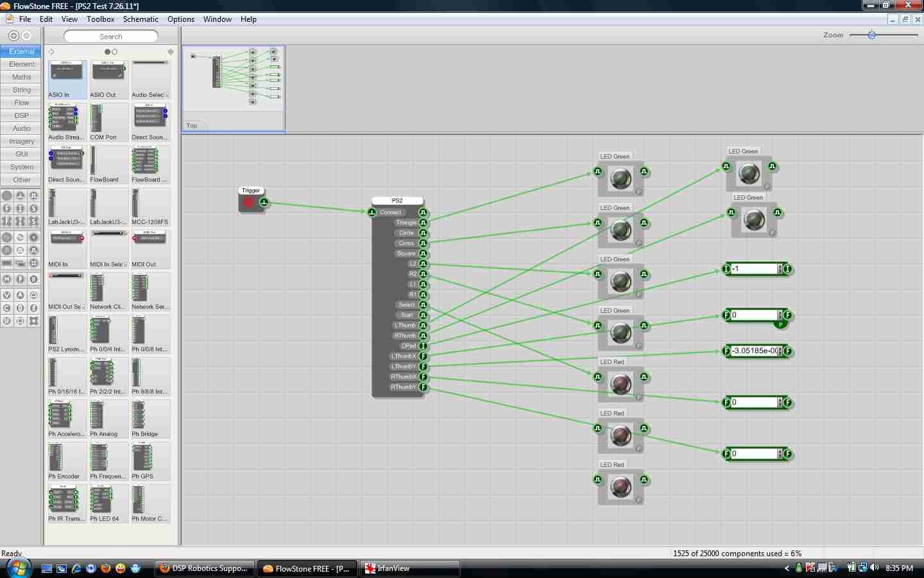Click inside the Search field

coord(110,36)
